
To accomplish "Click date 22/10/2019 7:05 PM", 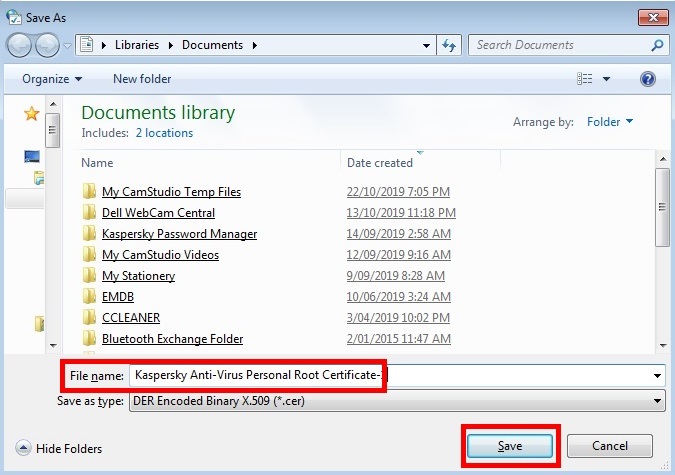I will tap(398, 192).
